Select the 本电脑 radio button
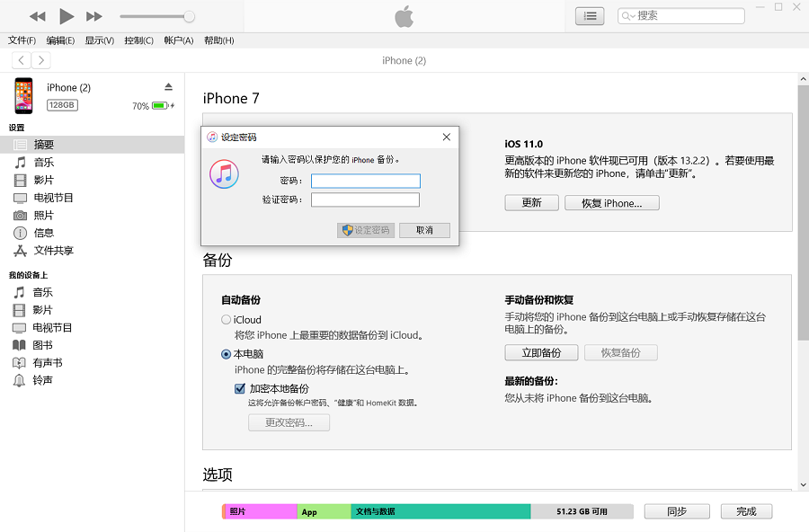809x532 pixels. 226,354
